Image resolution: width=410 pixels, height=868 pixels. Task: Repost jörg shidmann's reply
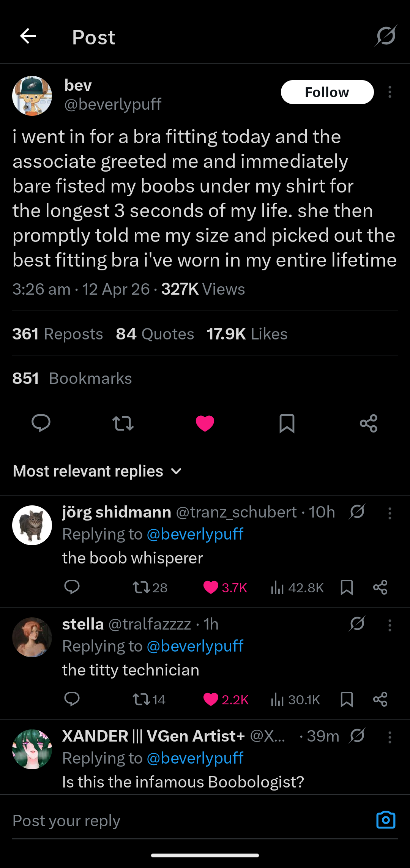coord(141,587)
